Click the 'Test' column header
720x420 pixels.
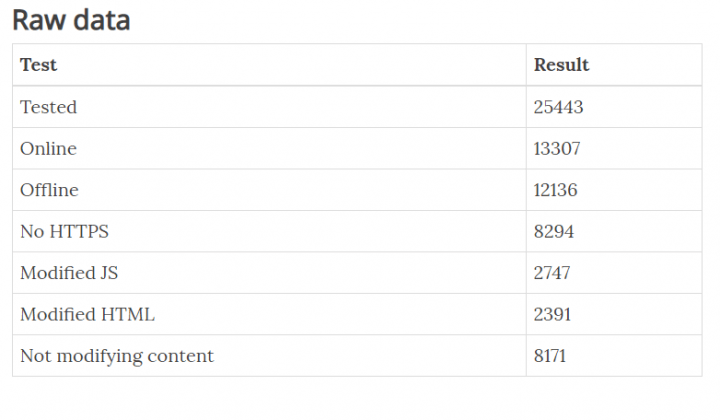[38, 65]
